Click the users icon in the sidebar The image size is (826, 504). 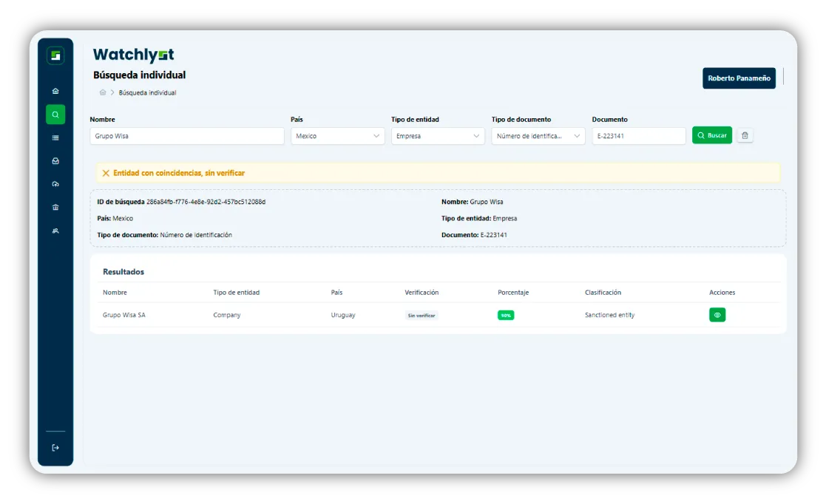tap(55, 231)
